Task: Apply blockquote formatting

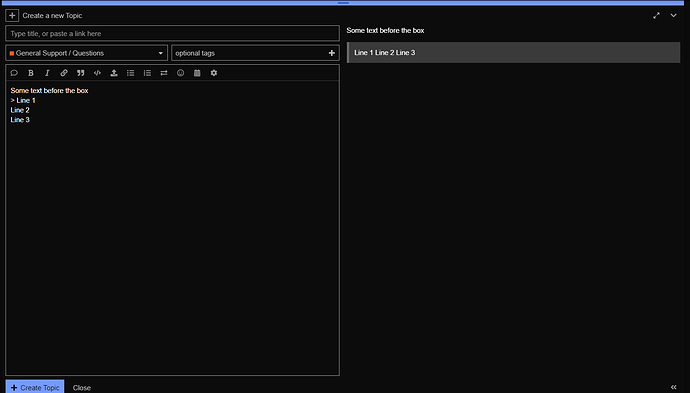Action: (x=81, y=73)
